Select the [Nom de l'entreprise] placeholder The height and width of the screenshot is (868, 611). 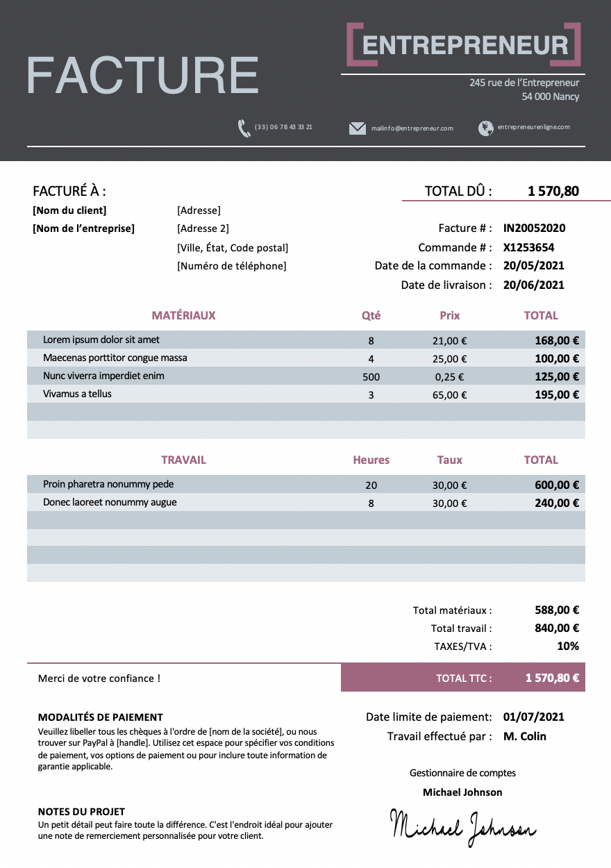[83, 228]
